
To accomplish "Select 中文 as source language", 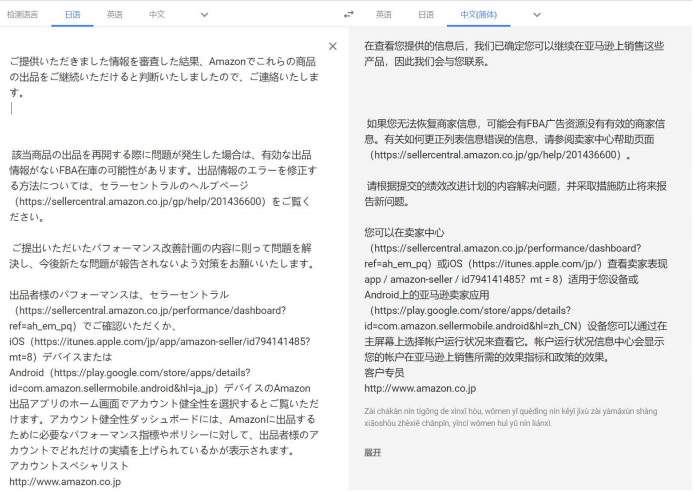I will 157,15.
